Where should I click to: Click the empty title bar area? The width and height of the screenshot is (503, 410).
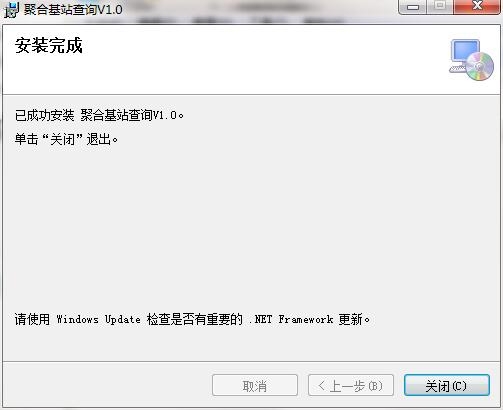tap(260, 9)
